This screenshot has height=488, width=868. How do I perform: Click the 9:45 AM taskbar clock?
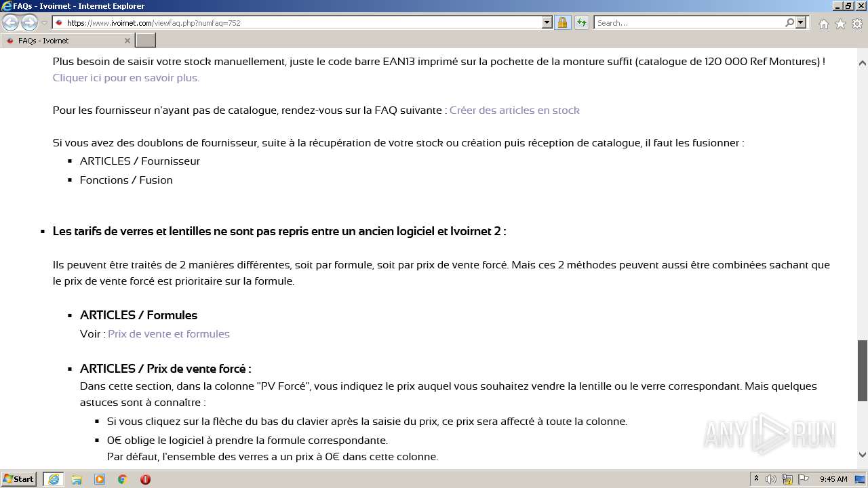[833, 479]
